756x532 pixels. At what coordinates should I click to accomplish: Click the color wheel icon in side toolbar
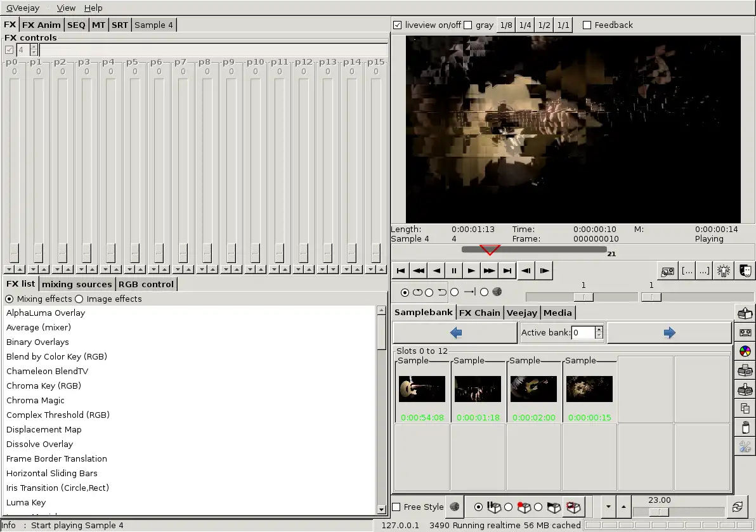point(745,351)
